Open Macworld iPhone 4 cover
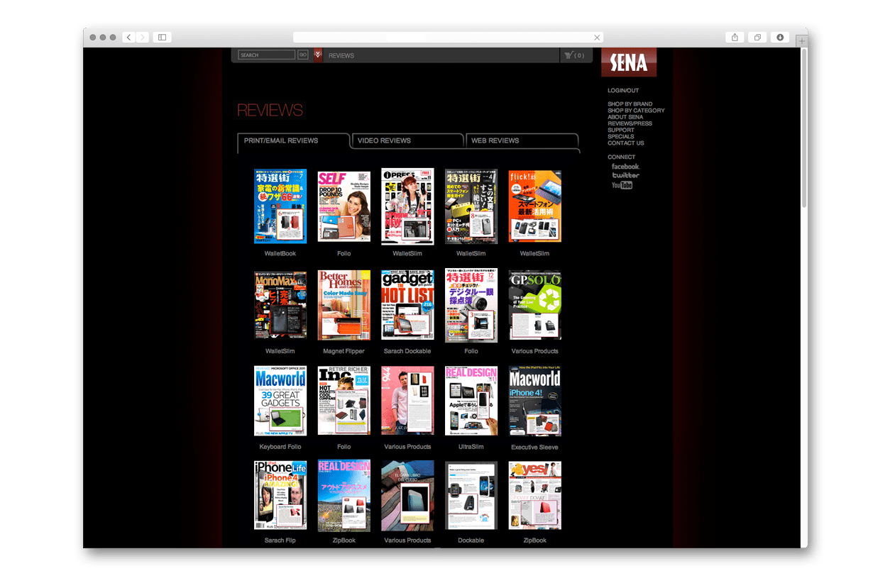This screenshot has height=588, width=895. 534,401
